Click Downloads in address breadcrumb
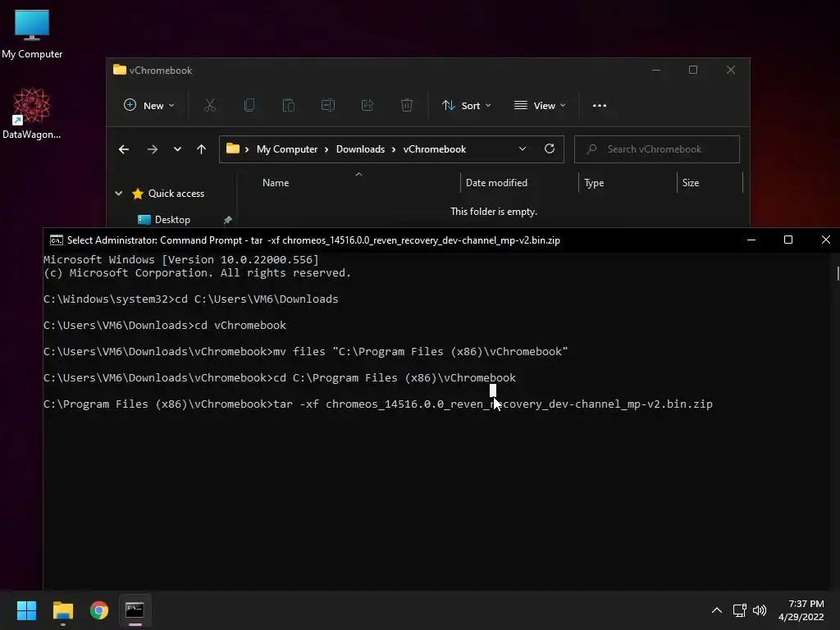Image resolution: width=840 pixels, height=630 pixels. (361, 149)
